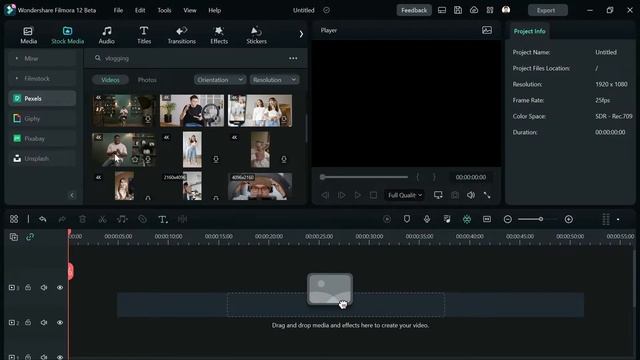Screen dimensions: 640x360
Task: Select the Pexels source
Action: click(x=42, y=98)
